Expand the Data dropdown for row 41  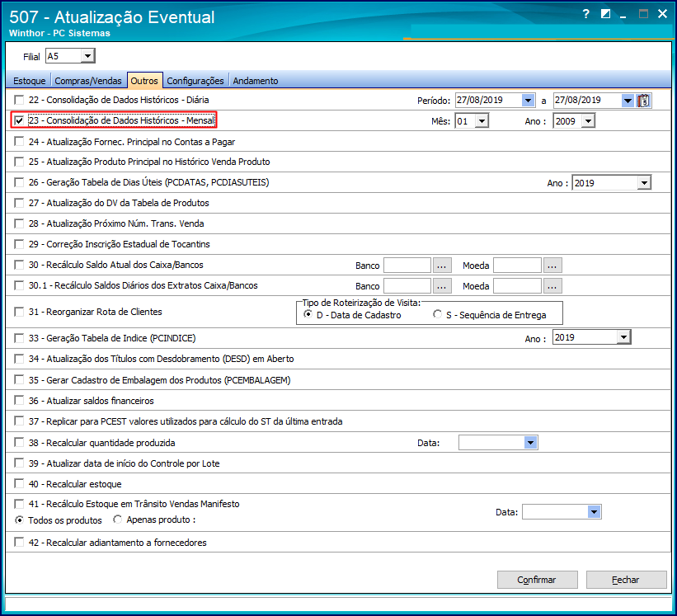click(x=594, y=512)
